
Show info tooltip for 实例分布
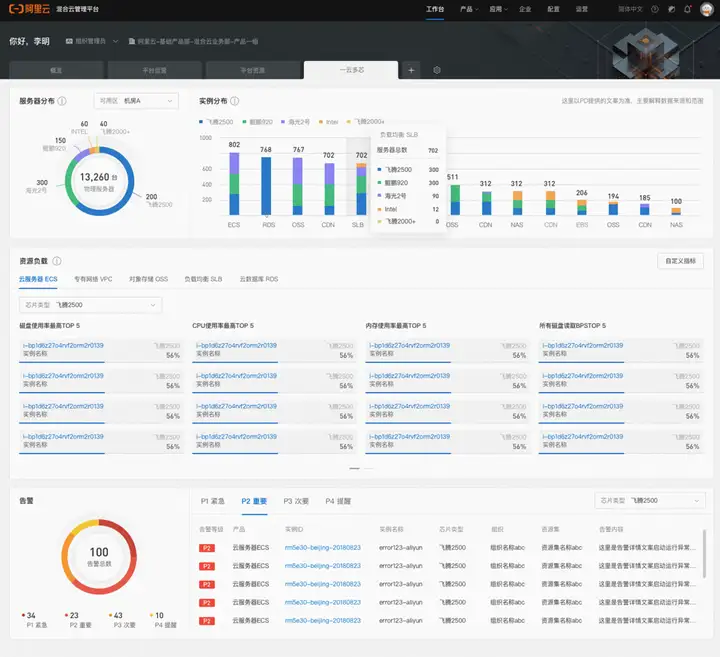[x=235, y=101]
